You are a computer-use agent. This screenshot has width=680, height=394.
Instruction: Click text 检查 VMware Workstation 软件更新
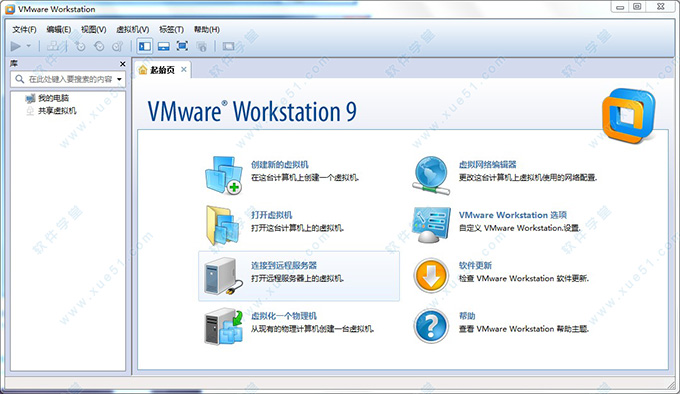524,278
